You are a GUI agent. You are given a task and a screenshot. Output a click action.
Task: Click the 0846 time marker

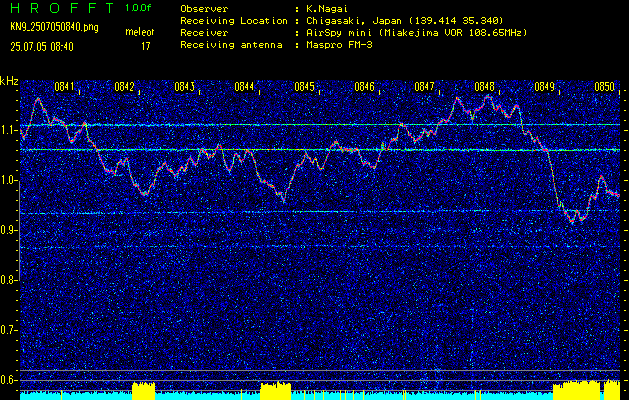click(x=364, y=87)
